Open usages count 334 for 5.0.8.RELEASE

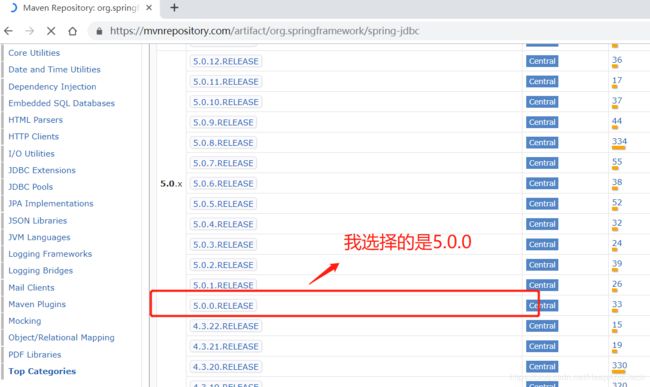click(x=619, y=141)
